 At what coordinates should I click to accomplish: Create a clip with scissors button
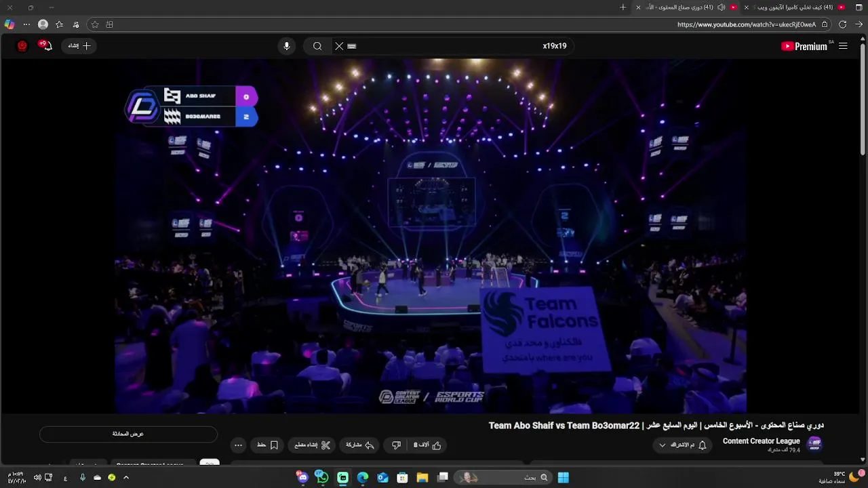coord(313,445)
